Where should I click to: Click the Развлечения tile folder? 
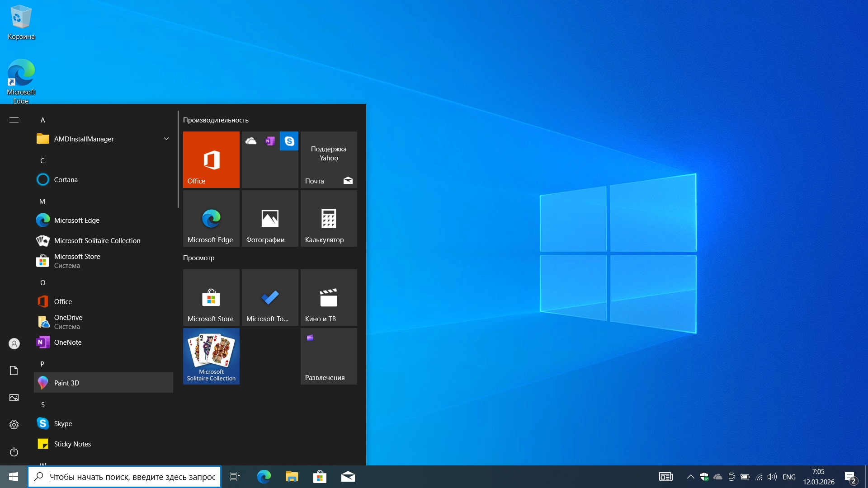tap(329, 356)
